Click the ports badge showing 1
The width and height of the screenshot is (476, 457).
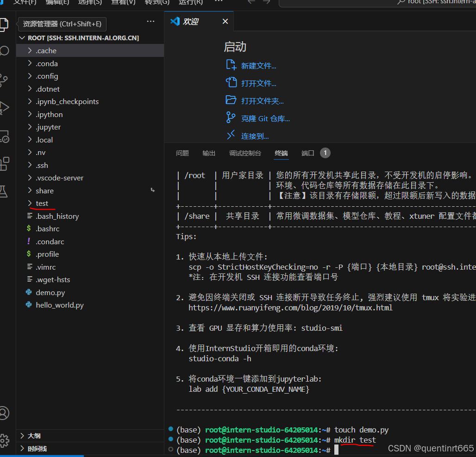tap(325, 153)
